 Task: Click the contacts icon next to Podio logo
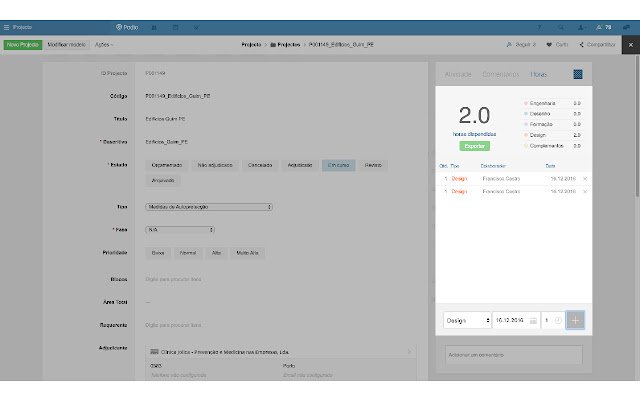[154, 27]
